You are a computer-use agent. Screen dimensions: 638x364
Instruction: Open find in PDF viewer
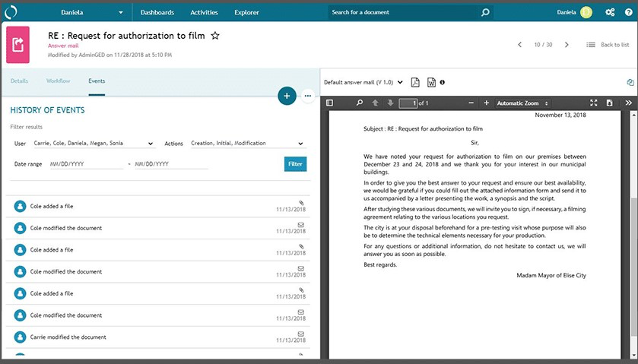click(359, 103)
